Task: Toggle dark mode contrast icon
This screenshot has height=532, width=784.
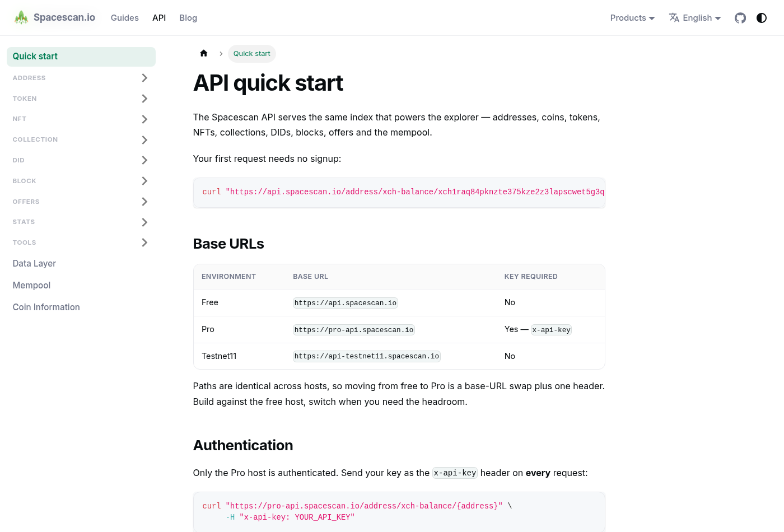Action: tap(762, 18)
